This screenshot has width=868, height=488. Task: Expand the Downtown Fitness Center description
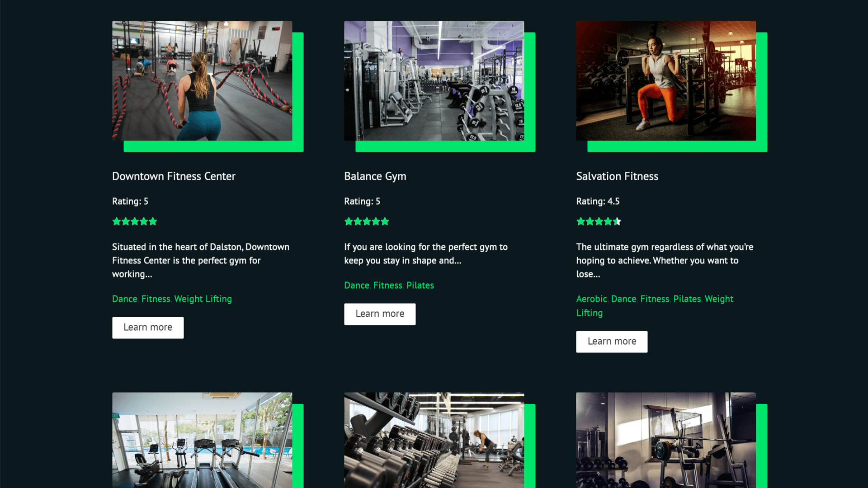coord(148,327)
